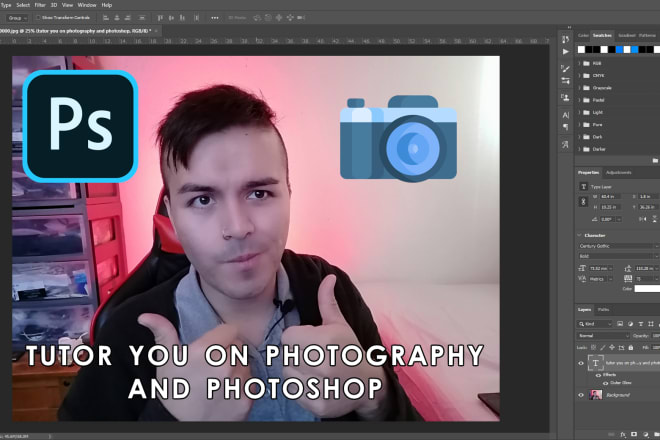660x440 pixels.
Task: Click the align left edges icon
Action: point(106,18)
